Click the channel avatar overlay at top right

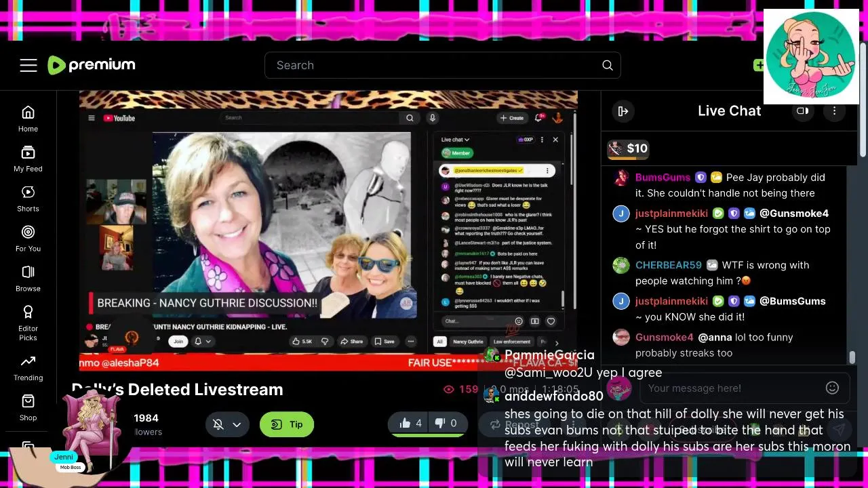pos(811,56)
